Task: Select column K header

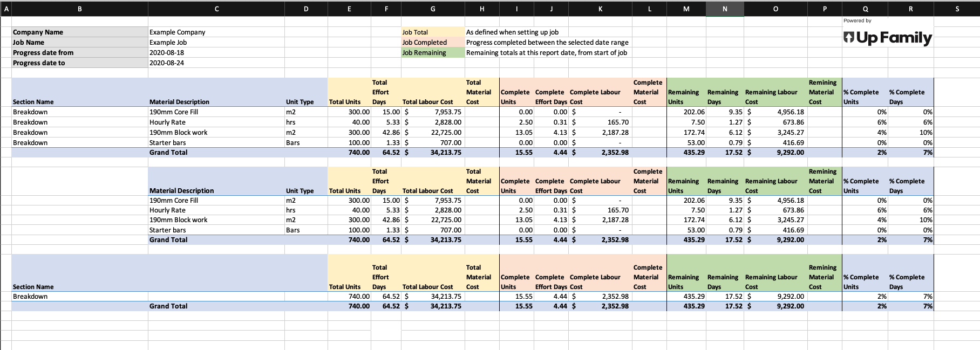Action: point(600,9)
